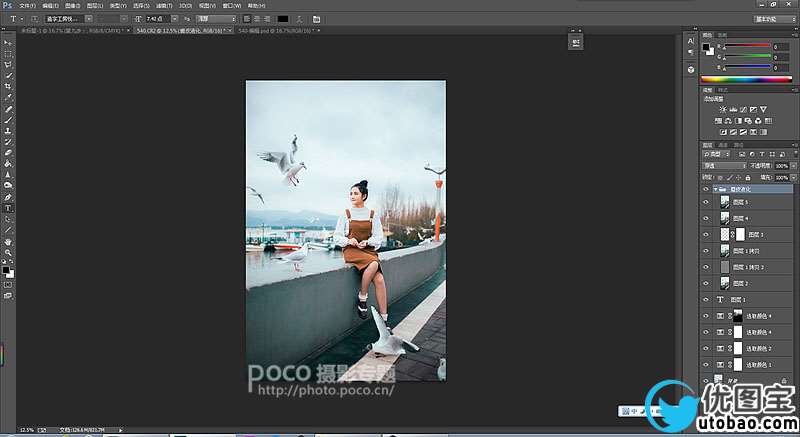Click the Edit in Quick Mask mode icon
Image resolution: width=800 pixels, height=437 pixels.
click(x=8, y=285)
